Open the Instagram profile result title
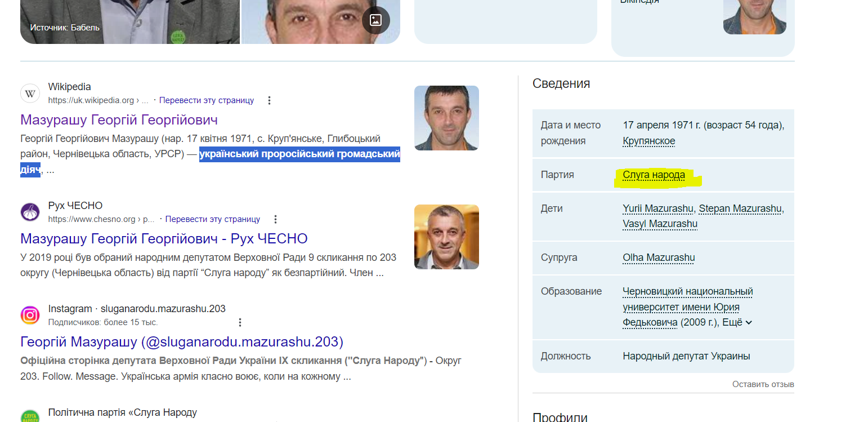Viewport: 868px width, 422px height. tap(181, 342)
